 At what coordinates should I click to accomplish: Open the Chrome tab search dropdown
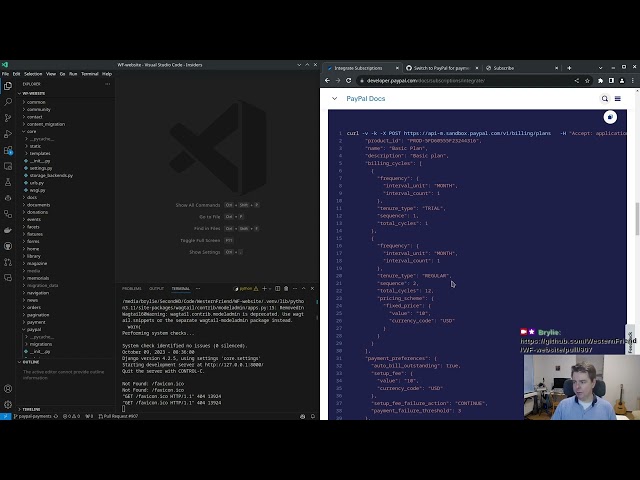[600, 68]
